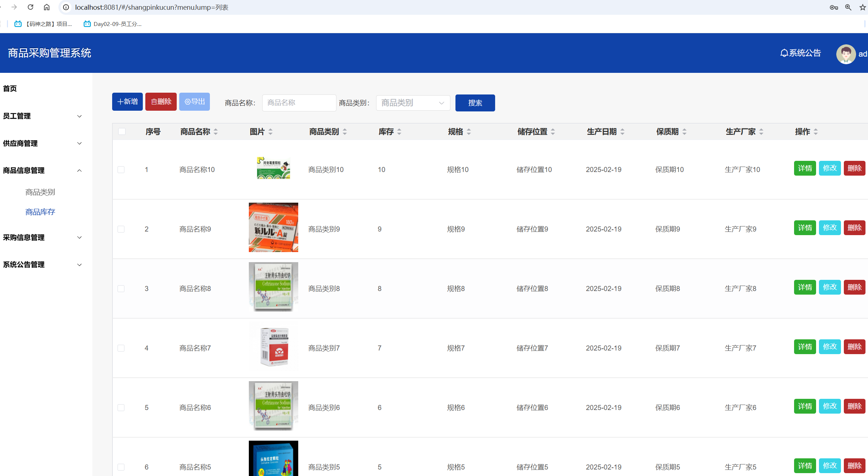Click the browser home icon

coord(47,7)
